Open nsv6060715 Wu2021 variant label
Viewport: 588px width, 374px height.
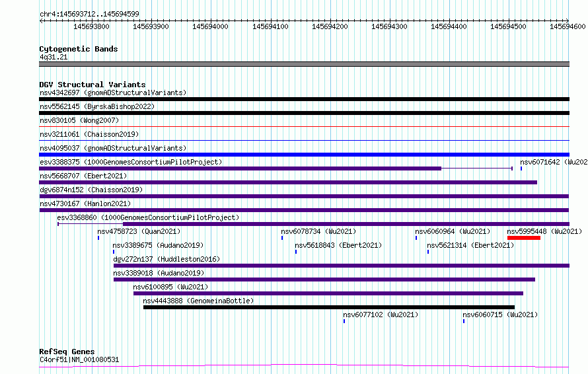click(500, 315)
